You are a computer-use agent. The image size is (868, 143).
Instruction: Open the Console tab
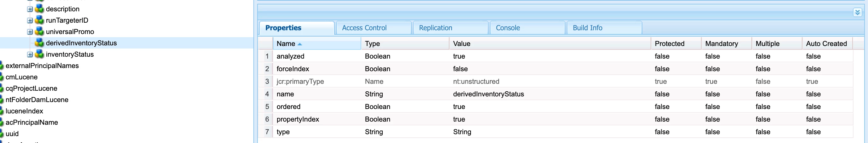click(x=527, y=28)
